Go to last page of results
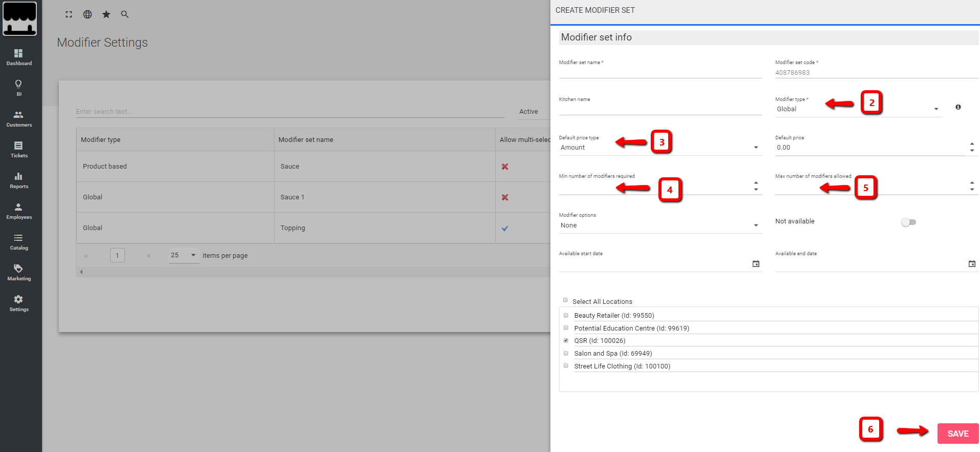 [149, 256]
